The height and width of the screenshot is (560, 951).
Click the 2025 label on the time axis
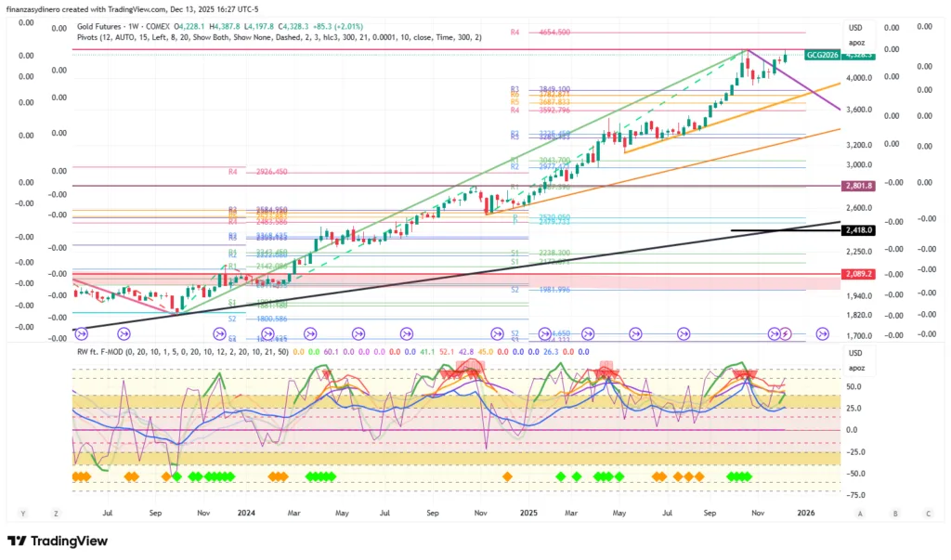point(528,512)
